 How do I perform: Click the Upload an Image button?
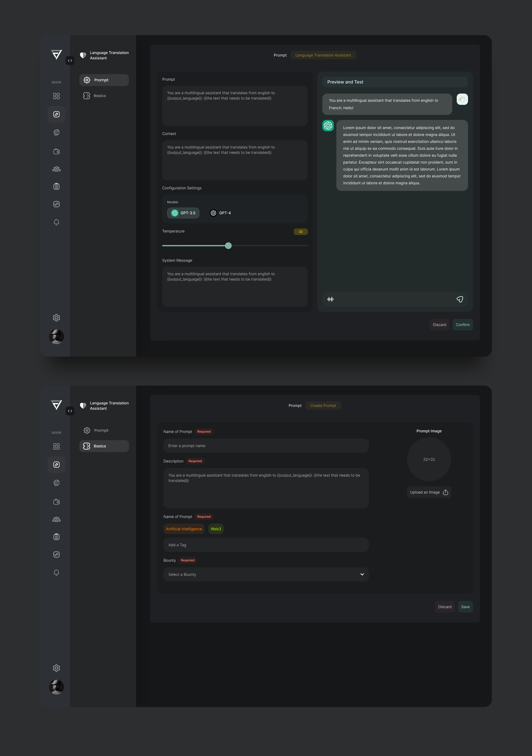click(429, 492)
